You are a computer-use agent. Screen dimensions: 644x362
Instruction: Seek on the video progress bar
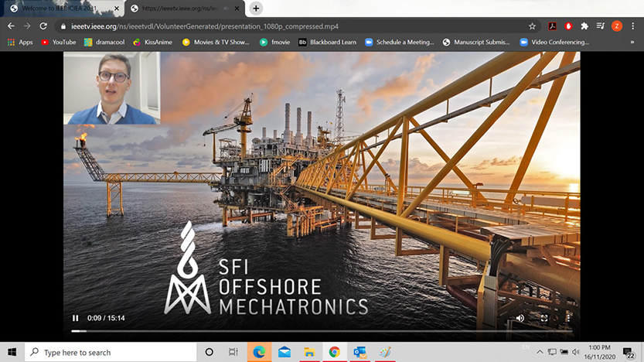coord(322,331)
